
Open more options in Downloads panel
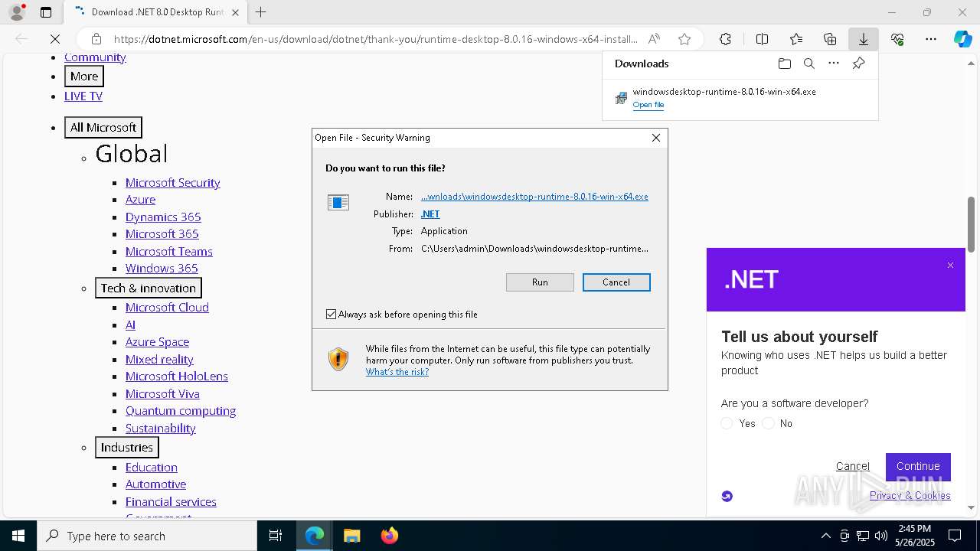point(834,64)
